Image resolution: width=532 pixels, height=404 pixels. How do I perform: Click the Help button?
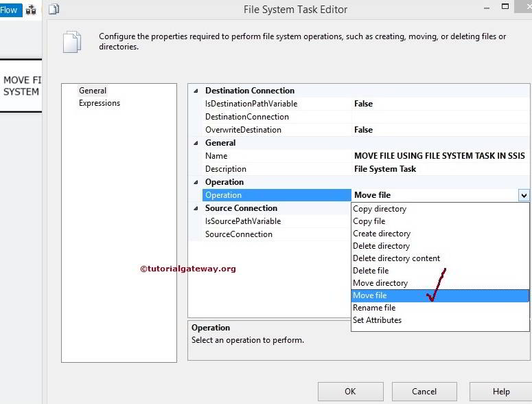tap(501, 392)
